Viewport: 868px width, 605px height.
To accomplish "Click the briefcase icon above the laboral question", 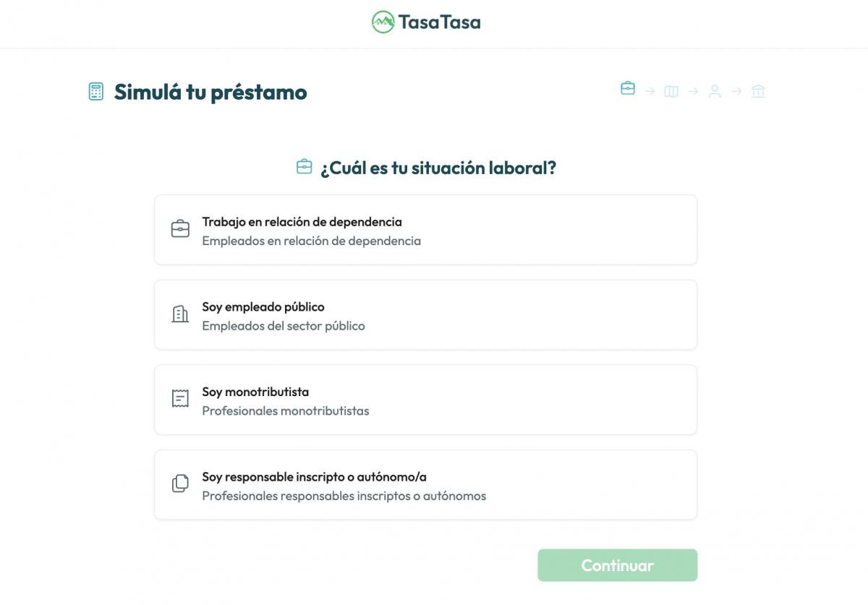I will (304, 166).
